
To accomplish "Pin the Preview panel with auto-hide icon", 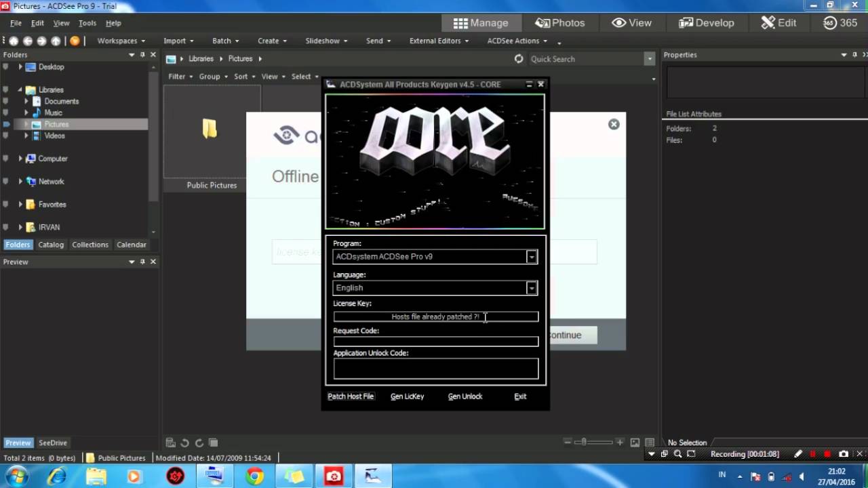I will [142, 262].
